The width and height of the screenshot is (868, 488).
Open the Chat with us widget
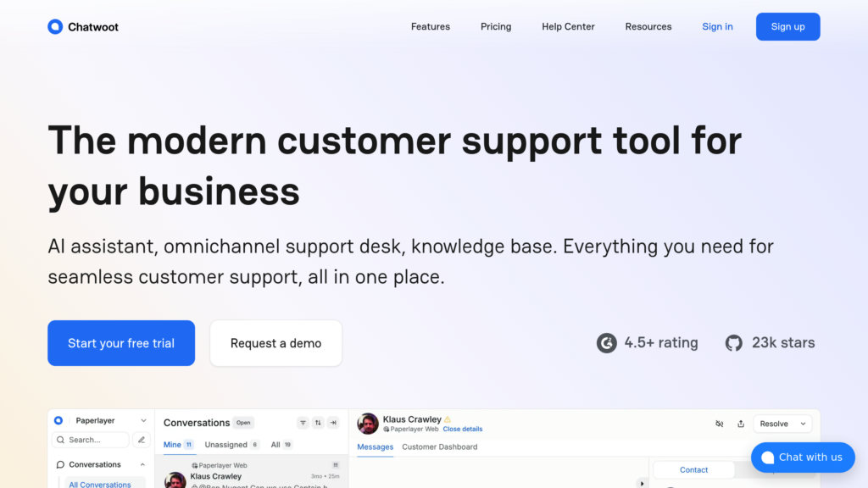[803, 457]
